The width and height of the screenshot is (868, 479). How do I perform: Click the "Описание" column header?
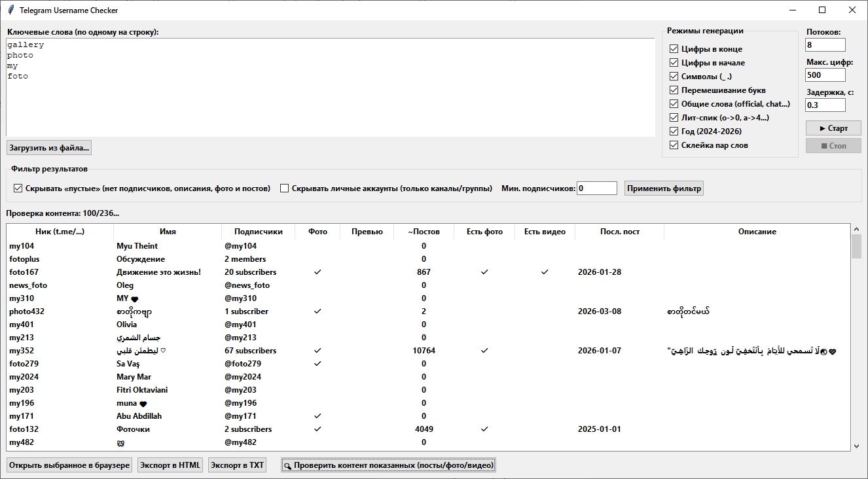[757, 232]
